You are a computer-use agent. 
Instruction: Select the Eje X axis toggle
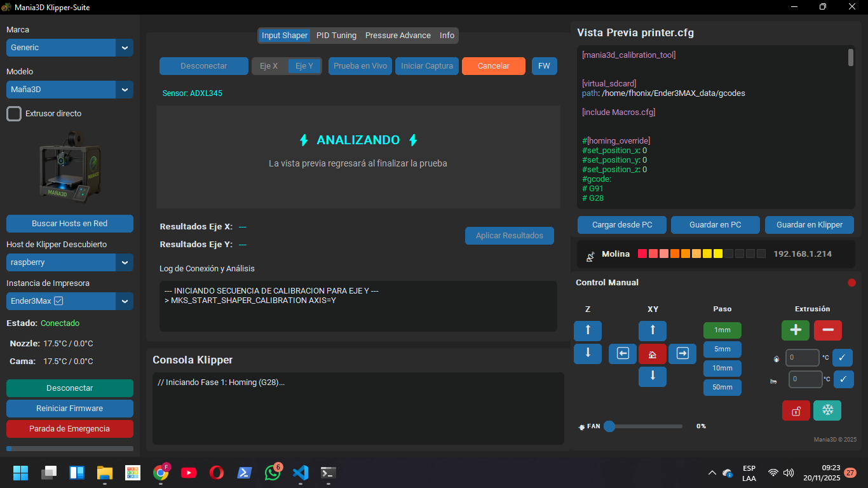click(269, 66)
